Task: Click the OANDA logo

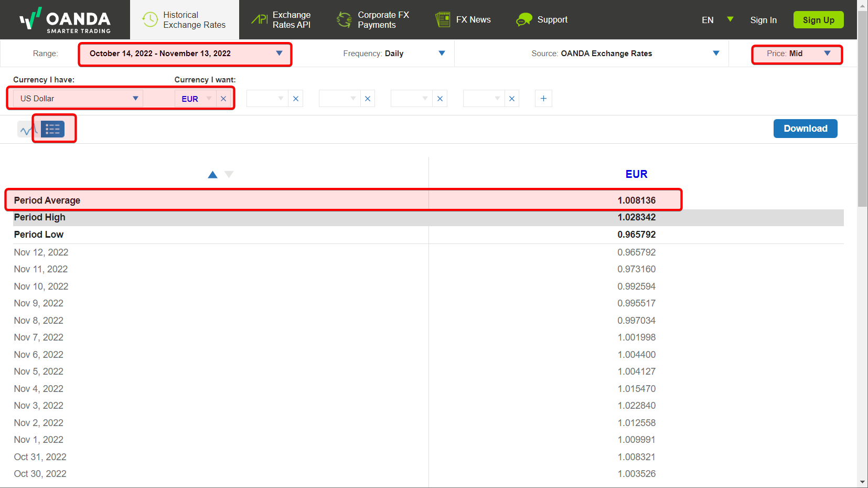Action: pos(65,20)
